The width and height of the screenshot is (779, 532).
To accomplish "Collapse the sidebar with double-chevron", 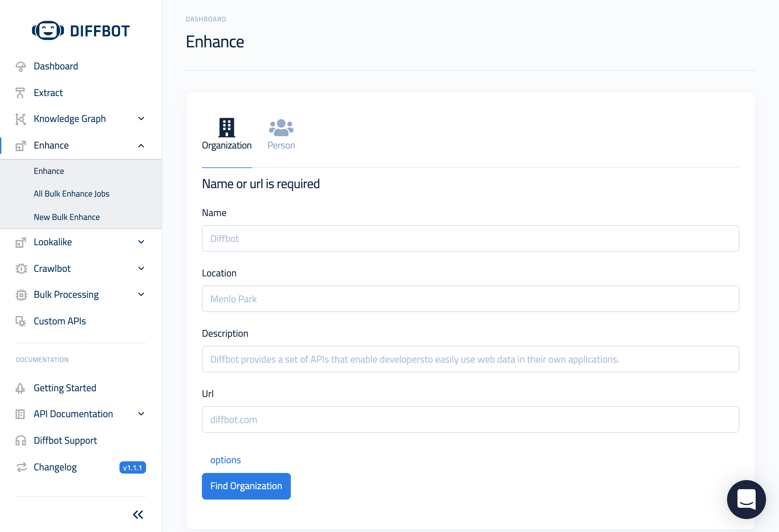I will [x=138, y=514].
